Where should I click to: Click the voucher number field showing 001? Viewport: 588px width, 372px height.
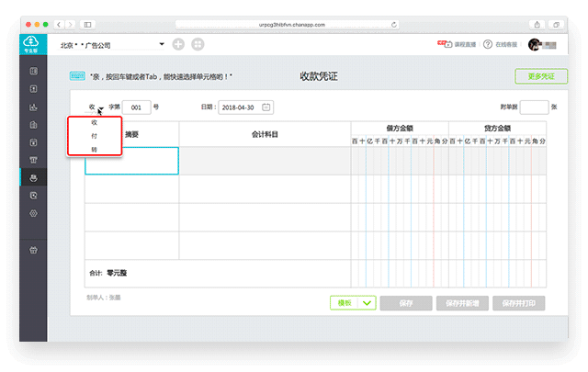tap(136, 107)
